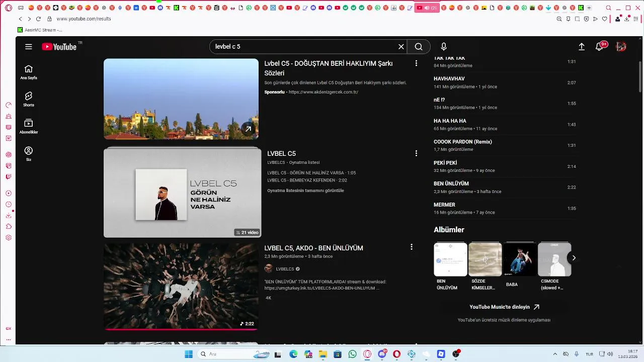This screenshot has height=362, width=644.
Task: Click the YouTube logo
Action: point(59,47)
